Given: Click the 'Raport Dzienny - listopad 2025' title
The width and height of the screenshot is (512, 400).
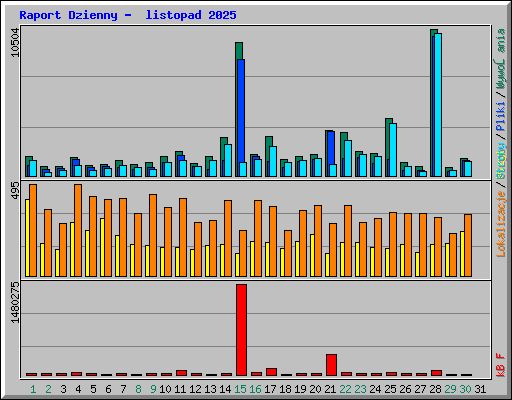Looking at the screenshot, I should 128,15.
